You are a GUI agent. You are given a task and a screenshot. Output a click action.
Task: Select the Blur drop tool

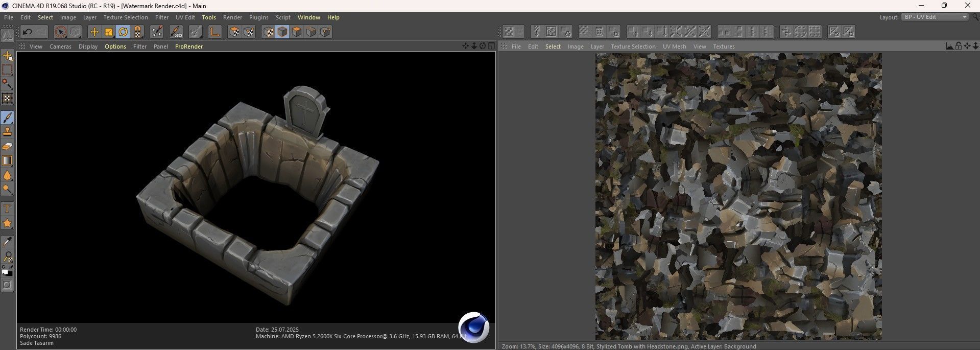7,175
